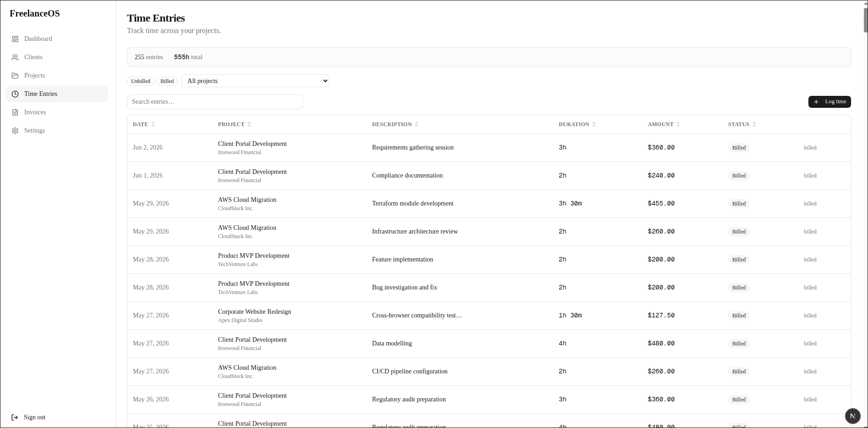868x428 pixels.
Task: Open Dashboard in the sidebar
Action: (57, 39)
